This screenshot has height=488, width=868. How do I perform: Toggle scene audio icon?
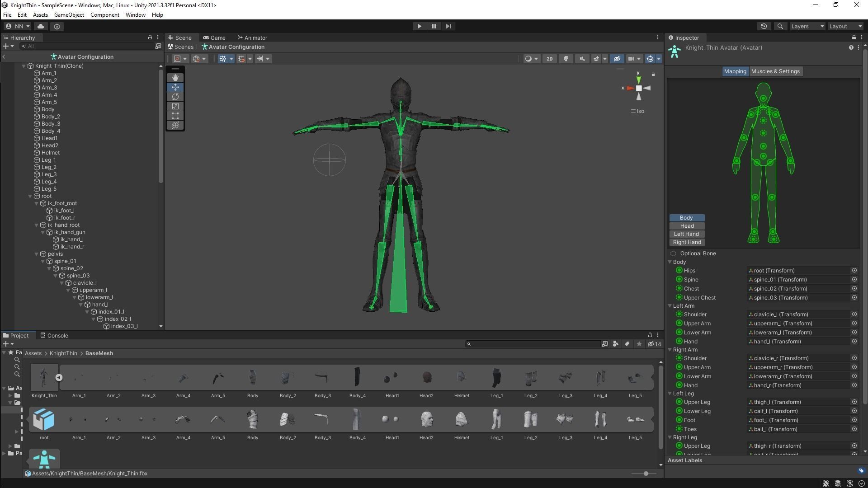click(582, 59)
